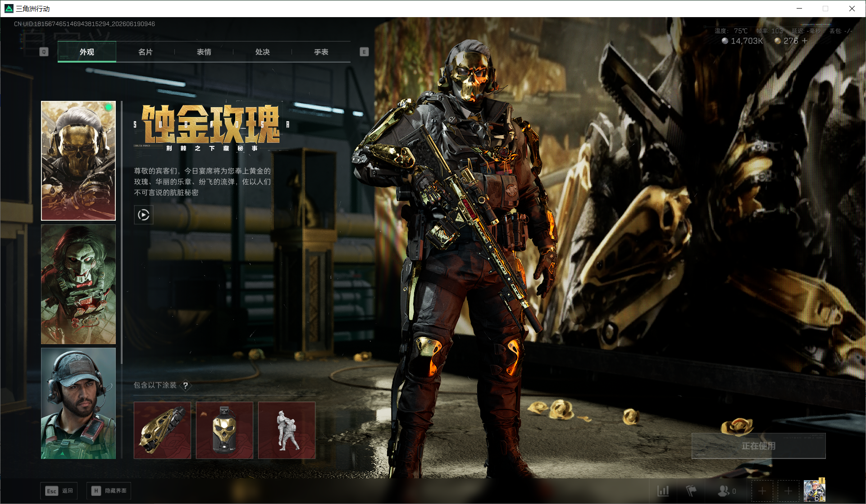Click the Q previous-tab key icon
The height and width of the screenshot is (504, 866).
pos(44,52)
